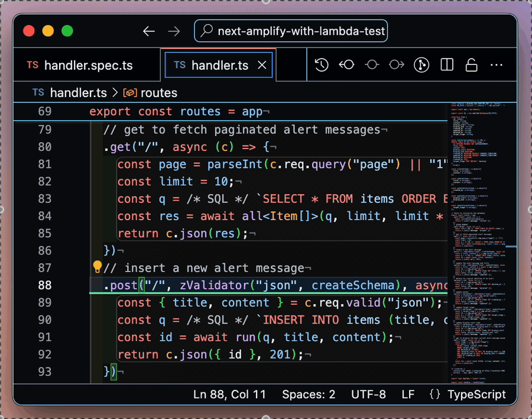Change file encoding UTF-8
This screenshot has height=419, width=532.
(368, 395)
